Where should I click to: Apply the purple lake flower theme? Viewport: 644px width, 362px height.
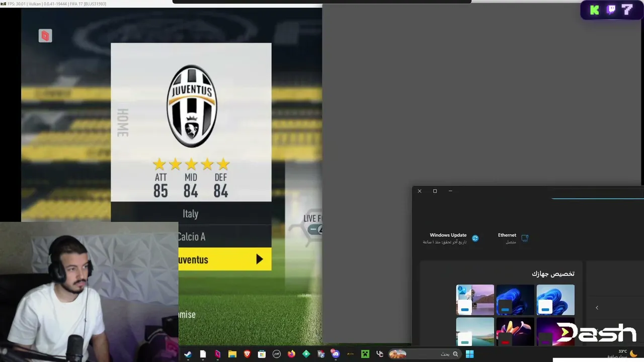pyautogui.click(x=475, y=300)
